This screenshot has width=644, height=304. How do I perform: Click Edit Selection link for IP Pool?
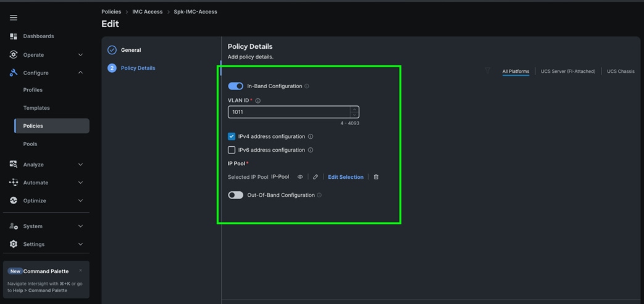(345, 177)
